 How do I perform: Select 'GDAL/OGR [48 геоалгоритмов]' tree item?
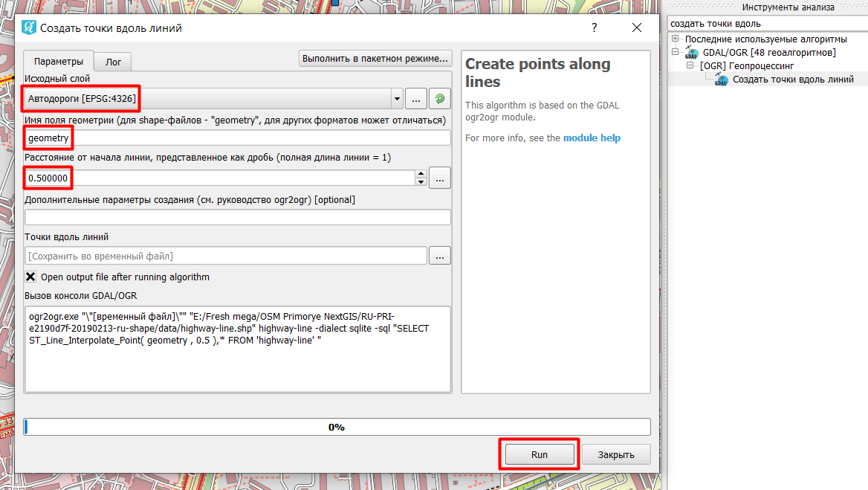tap(769, 53)
